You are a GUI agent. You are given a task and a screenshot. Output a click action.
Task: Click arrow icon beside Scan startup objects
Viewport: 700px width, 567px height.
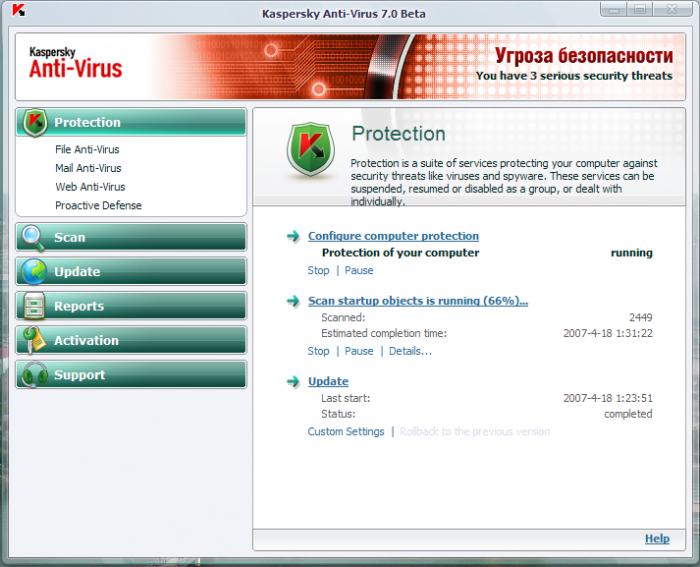(x=293, y=300)
